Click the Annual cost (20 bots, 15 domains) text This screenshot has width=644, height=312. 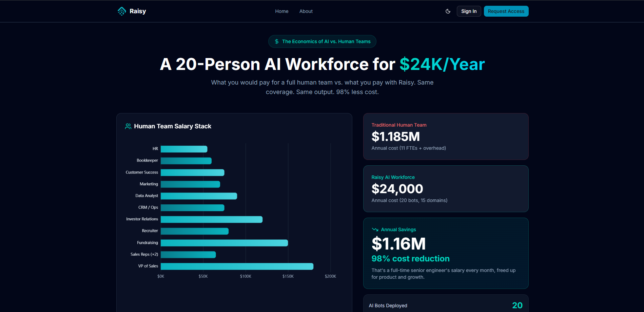409,200
